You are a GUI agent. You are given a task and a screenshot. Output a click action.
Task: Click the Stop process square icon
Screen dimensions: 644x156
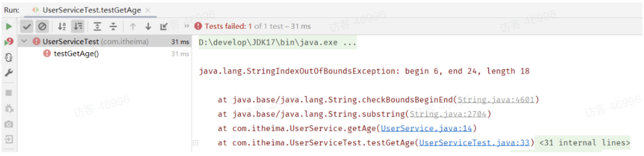[9, 93]
